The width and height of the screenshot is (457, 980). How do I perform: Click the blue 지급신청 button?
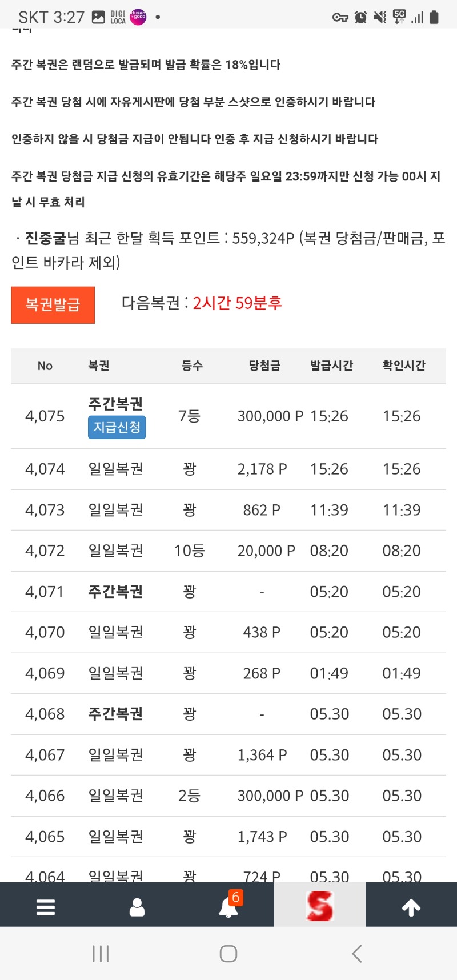(x=117, y=427)
